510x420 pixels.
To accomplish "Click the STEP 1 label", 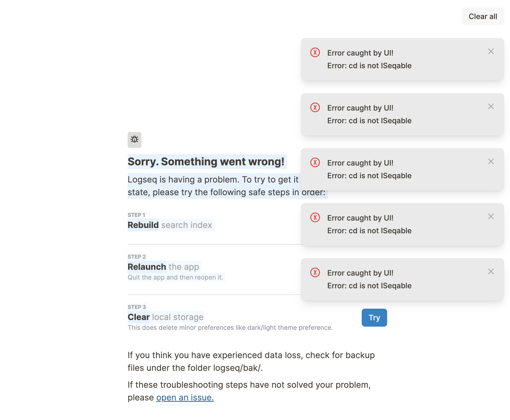I will click(x=136, y=215).
